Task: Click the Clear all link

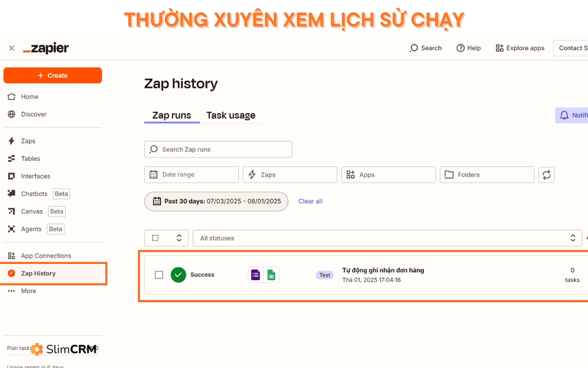Action: coord(310,201)
